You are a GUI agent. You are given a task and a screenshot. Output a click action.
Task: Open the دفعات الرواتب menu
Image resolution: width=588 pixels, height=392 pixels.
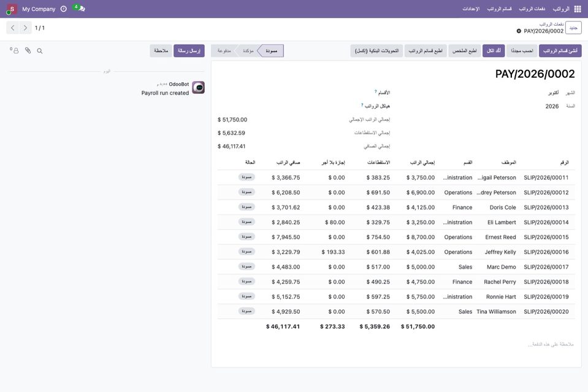click(x=532, y=9)
